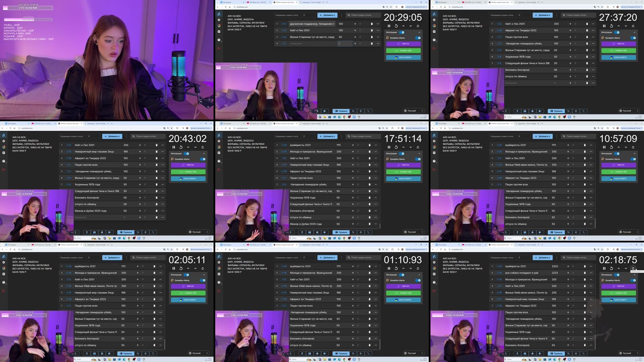Click the purple TWITCH integration button
This screenshot has height=362, width=644.
[x=188, y=165]
